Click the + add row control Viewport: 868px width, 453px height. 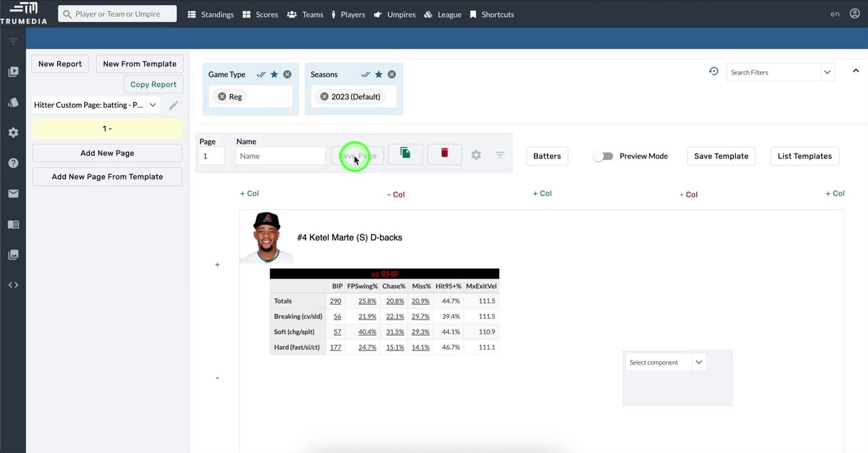click(x=217, y=265)
